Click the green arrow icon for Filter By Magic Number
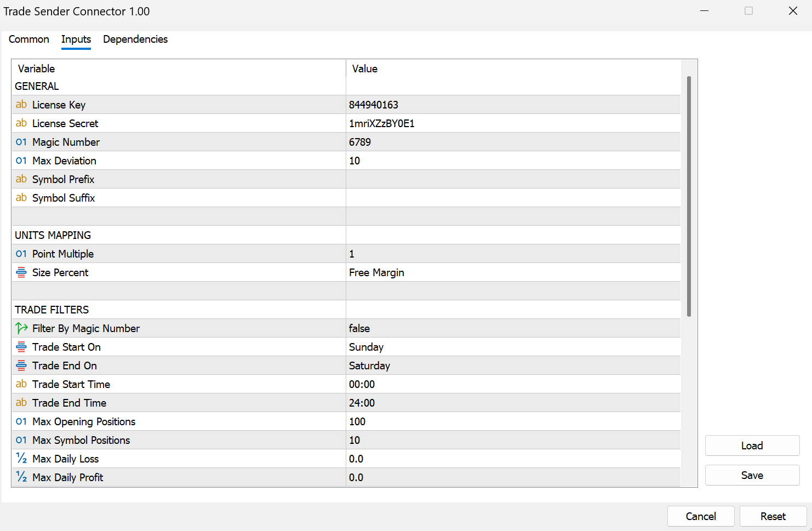Screen dimensions: 812x531 (x=21, y=328)
